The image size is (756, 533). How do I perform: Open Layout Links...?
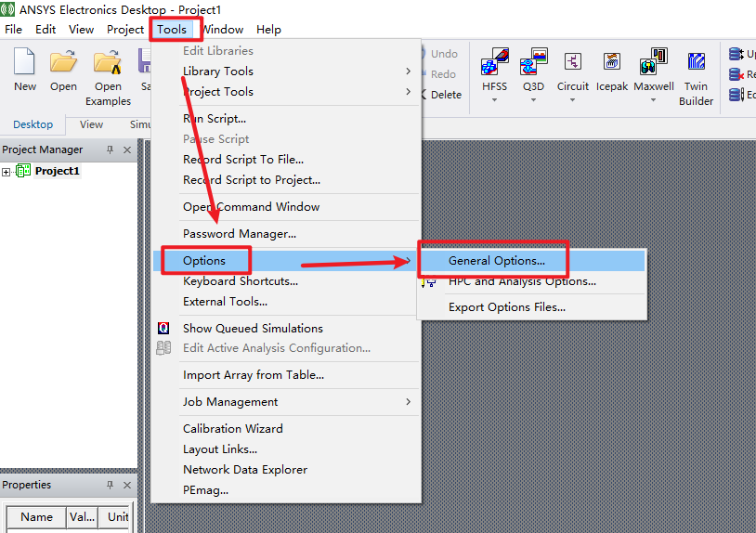pos(220,449)
